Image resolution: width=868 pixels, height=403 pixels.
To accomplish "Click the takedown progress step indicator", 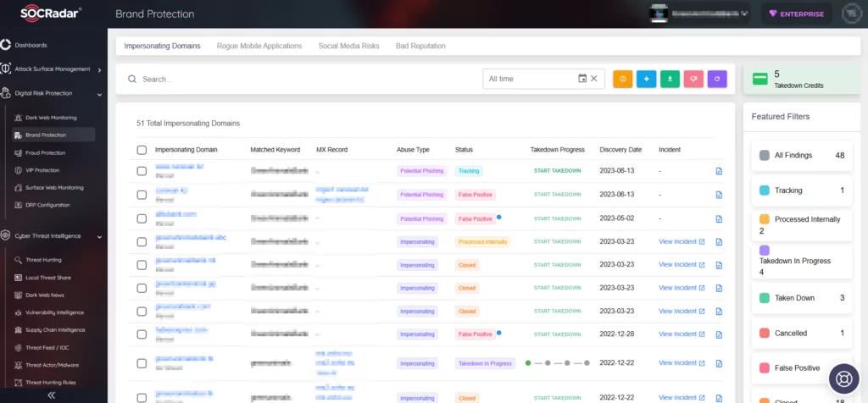I will [558, 363].
